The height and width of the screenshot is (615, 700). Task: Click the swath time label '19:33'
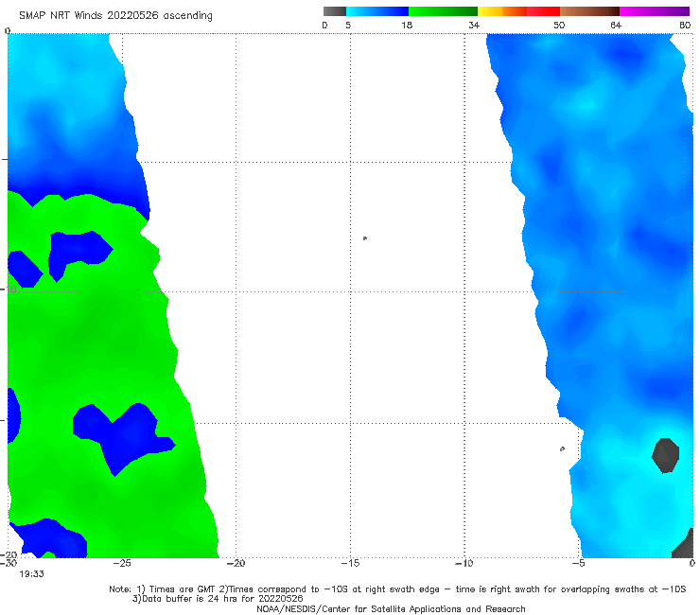click(x=32, y=574)
